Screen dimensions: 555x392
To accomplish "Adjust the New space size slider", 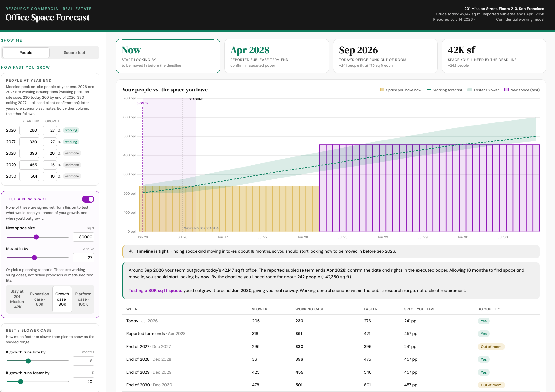I will point(36,237).
